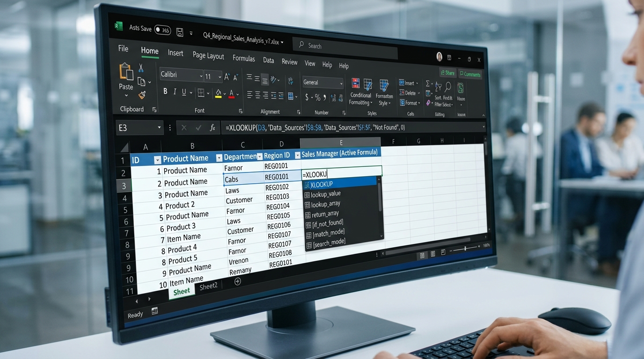The height and width of the screenshot is (359, 644).
Task: Click the text Orientation icon
Action: [x=274, y=80]
